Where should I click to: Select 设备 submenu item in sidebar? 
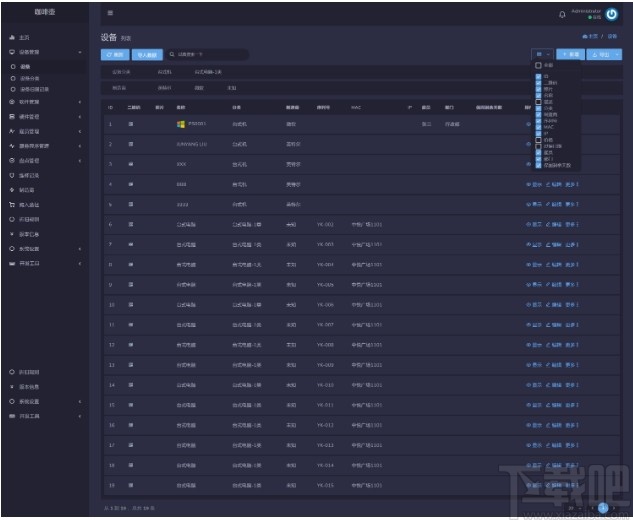pyautogui.click(x=25, y=67)
